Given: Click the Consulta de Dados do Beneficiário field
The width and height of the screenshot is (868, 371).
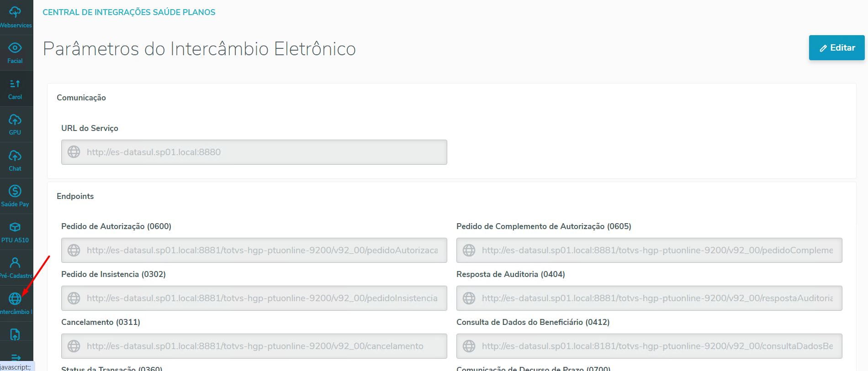Looking at the screenshot, I should [x=649, y=346].
